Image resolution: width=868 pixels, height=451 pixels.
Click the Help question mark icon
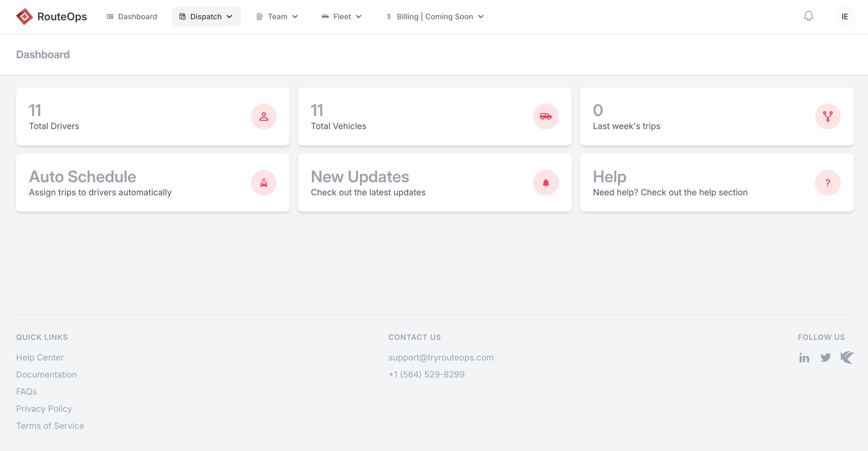point(828,183)
